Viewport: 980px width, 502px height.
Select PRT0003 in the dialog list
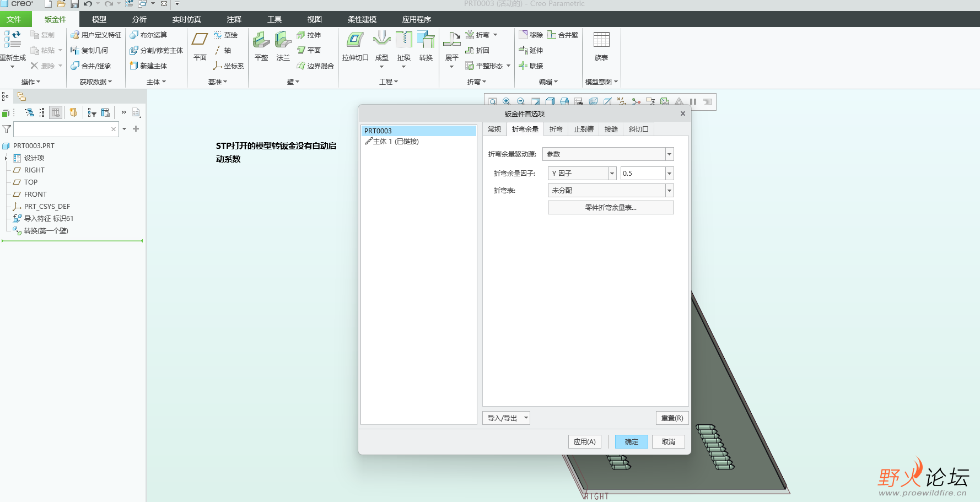coord(419,131)
